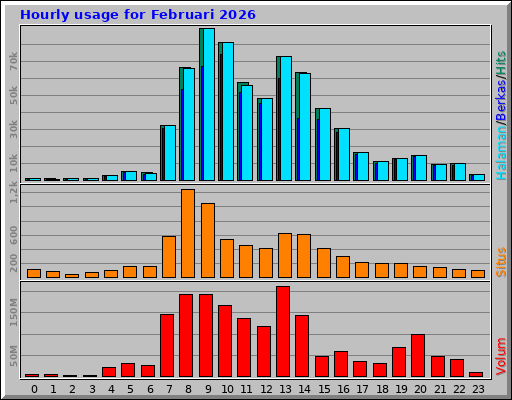Image resolution: width=512 pixels, height=400 pixels.
Task: Click the orange "Situs" axis label
Action: tap(501, 262)
